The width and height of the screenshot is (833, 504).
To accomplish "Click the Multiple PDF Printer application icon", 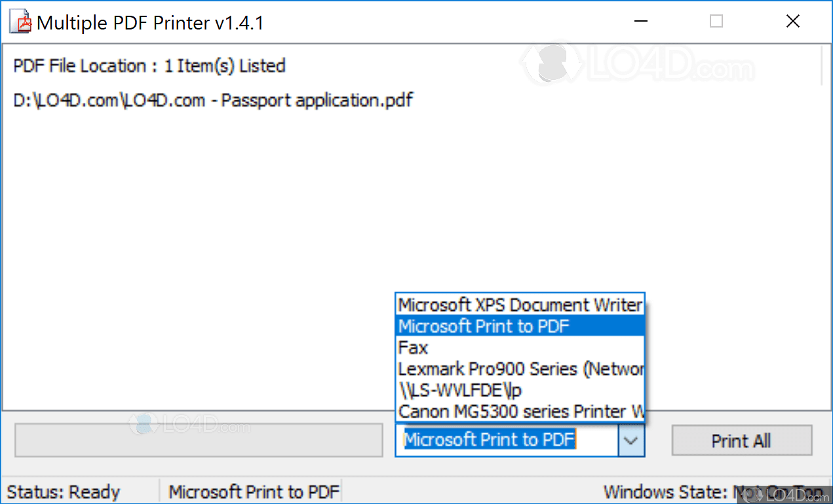I will [x=19, y=20].
